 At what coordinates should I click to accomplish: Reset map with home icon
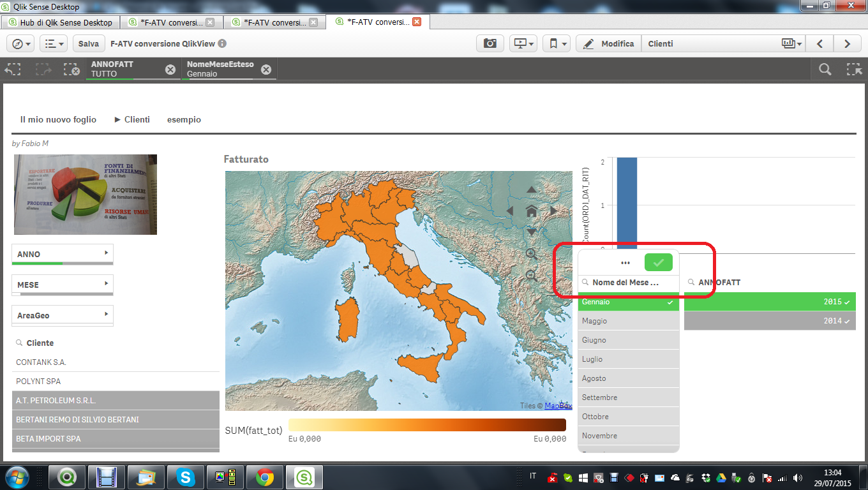(x=532, y=211)
